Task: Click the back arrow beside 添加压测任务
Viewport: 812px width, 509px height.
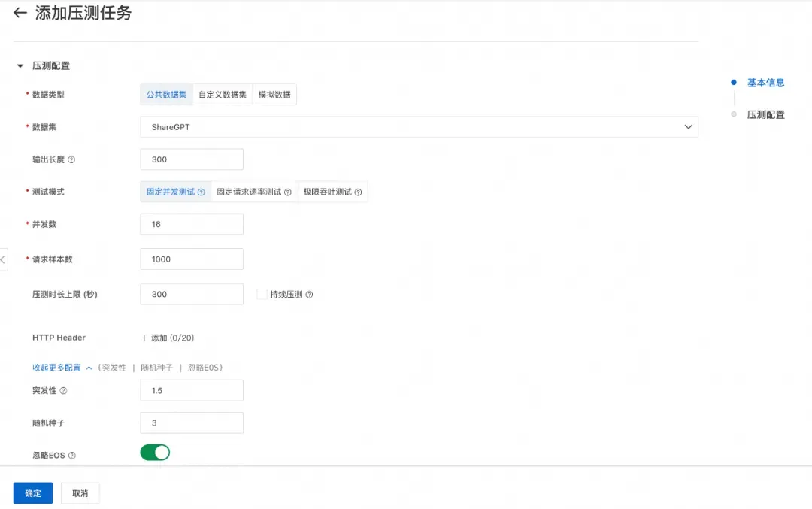Action: (20, 12)
